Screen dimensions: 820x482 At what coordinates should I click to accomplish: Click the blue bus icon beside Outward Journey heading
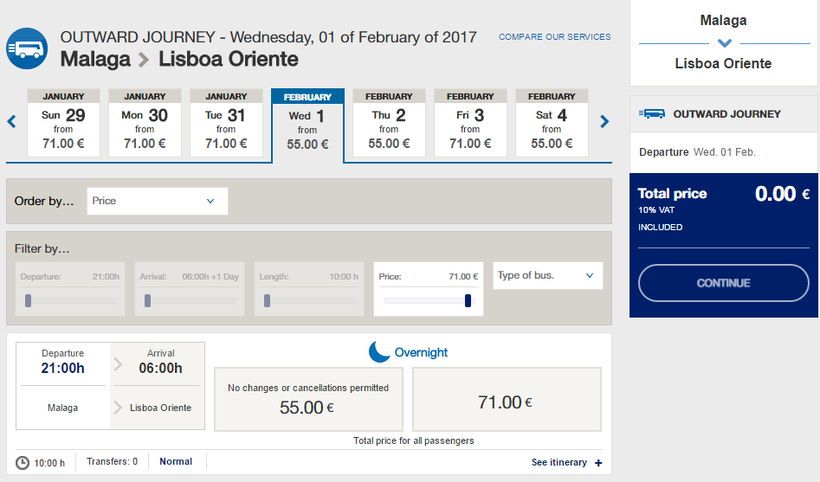pos(26,47)
